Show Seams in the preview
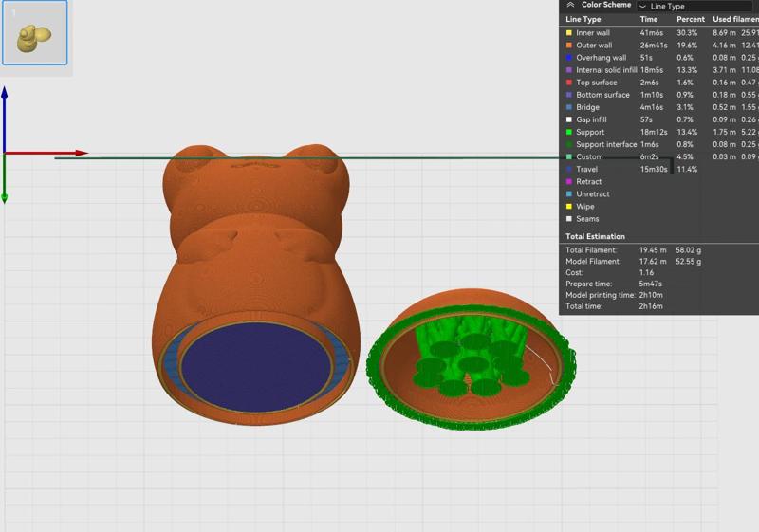759x532 pixels. coord(588,218)
